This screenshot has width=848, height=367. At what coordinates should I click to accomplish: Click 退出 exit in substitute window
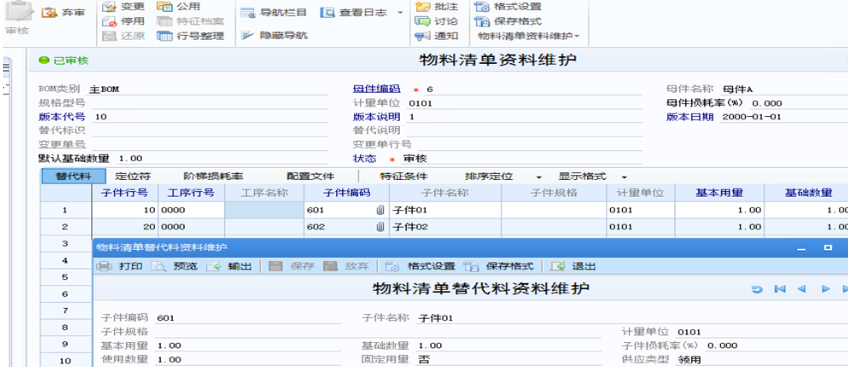[x=573, y=266]
